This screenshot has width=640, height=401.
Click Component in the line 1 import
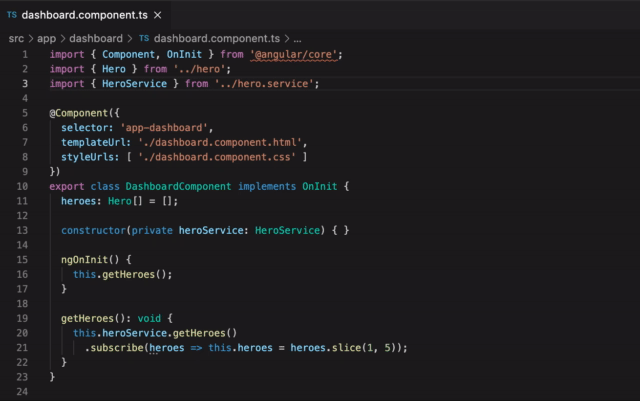coord(129,54)
